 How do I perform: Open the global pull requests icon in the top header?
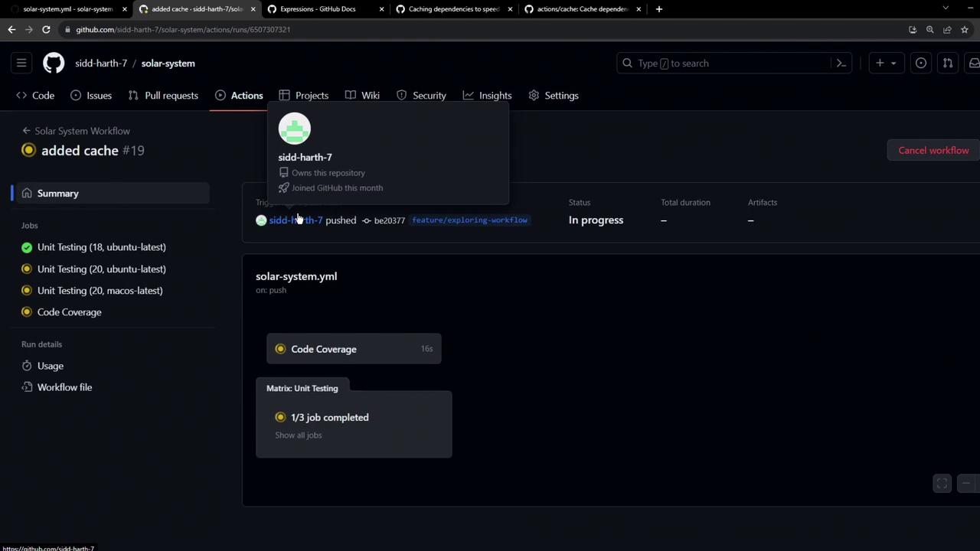(948, 64)
